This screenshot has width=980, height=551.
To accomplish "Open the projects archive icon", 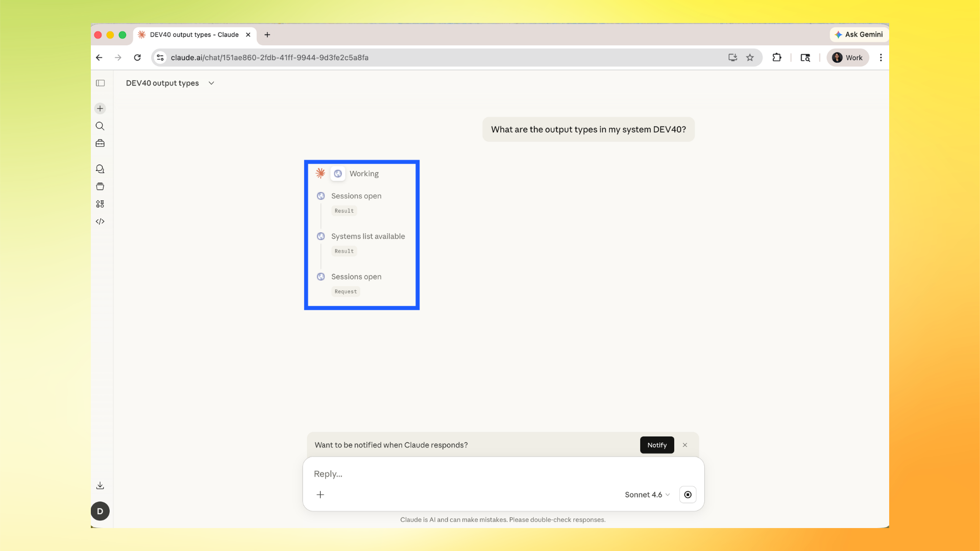I will pyautogui.click(x=100, y=186).
